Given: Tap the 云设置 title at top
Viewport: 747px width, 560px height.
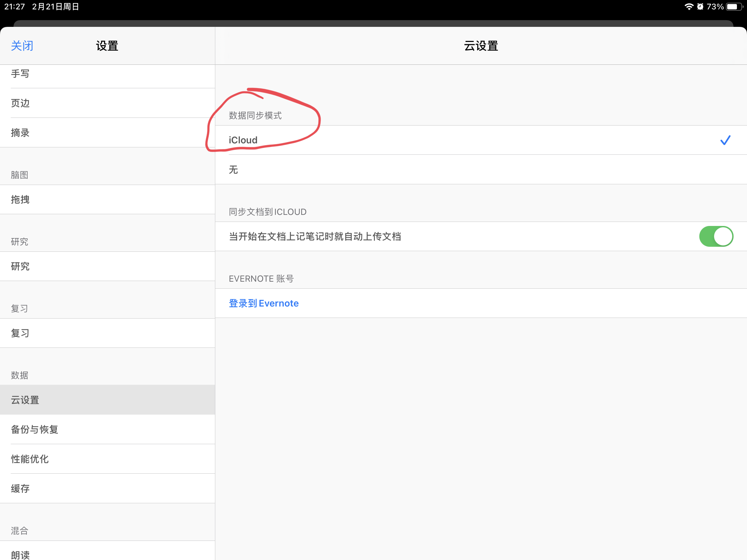Looking at the screenshot, I should pos(481,46).
